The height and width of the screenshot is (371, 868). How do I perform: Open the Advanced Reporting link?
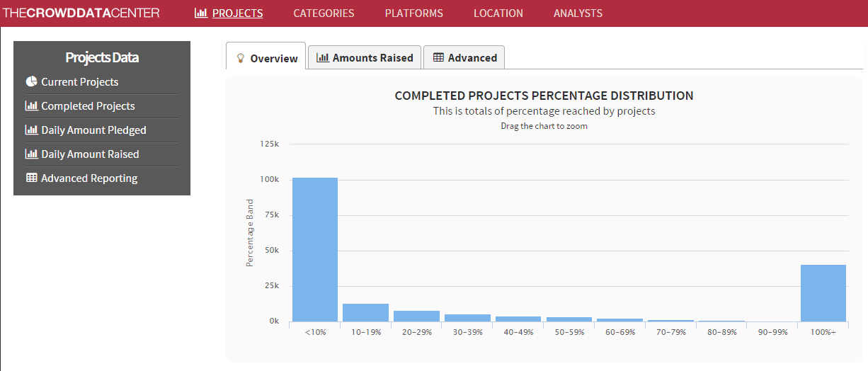(89, 178)
